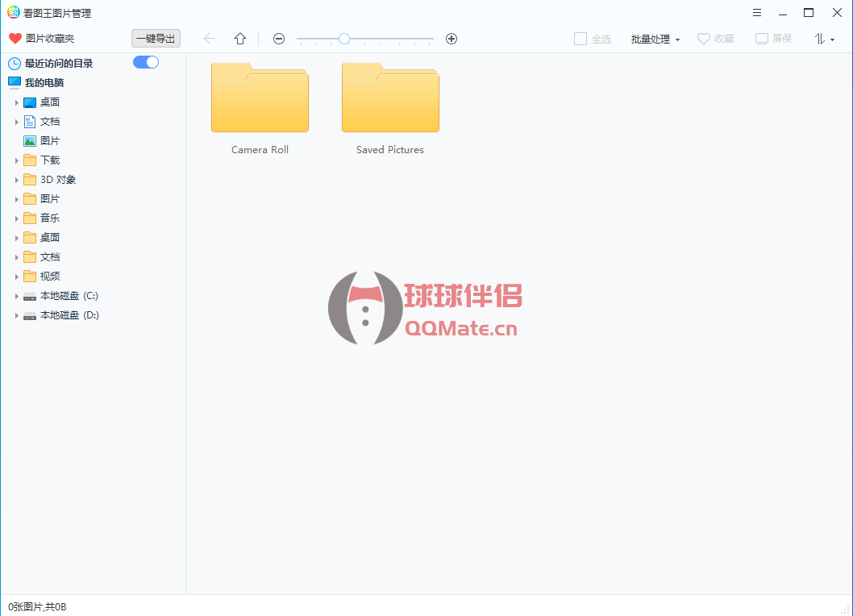Open the sort order dropdown
This screenshot has width=853, height=616.
coord(823,39)
